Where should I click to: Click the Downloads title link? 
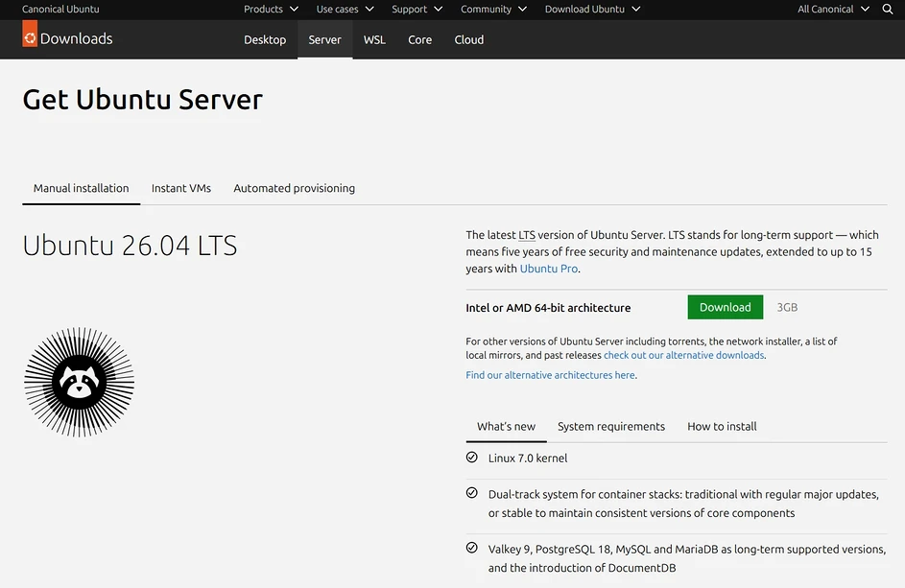76,38
